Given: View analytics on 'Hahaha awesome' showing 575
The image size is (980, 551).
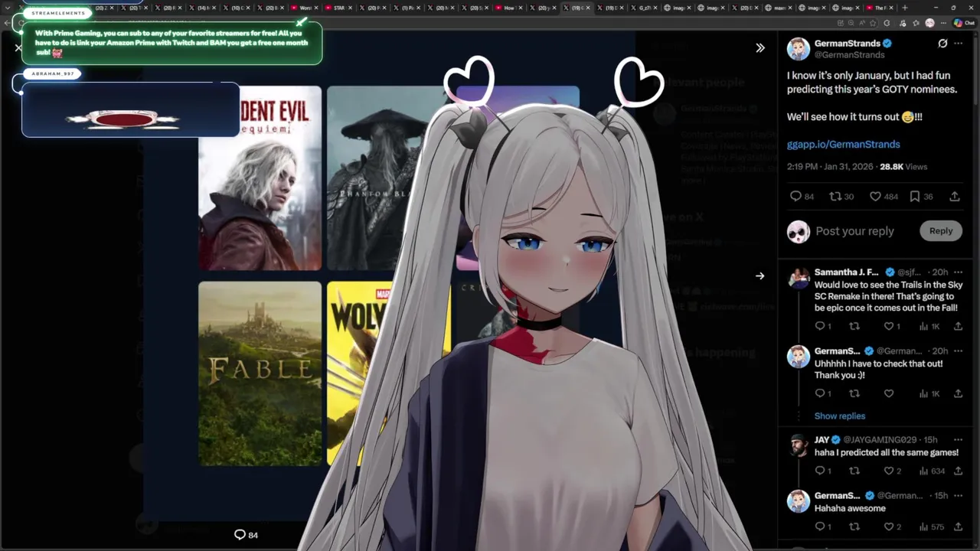Looking at the screenshot, I should pos(932,527).
